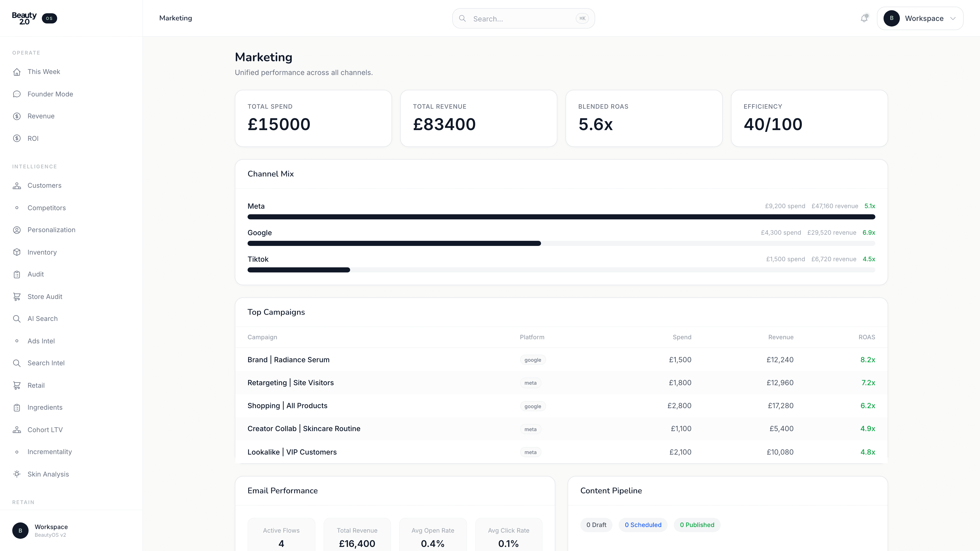Image resolution: width=980 pixels, height=551 pixels.
Task: Click the Marketing breadcrumb in the header
Action: pos(175,18)
